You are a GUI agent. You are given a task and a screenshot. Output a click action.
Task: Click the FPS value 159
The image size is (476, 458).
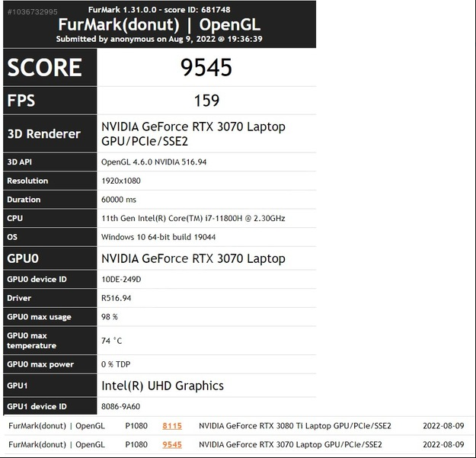206,101
